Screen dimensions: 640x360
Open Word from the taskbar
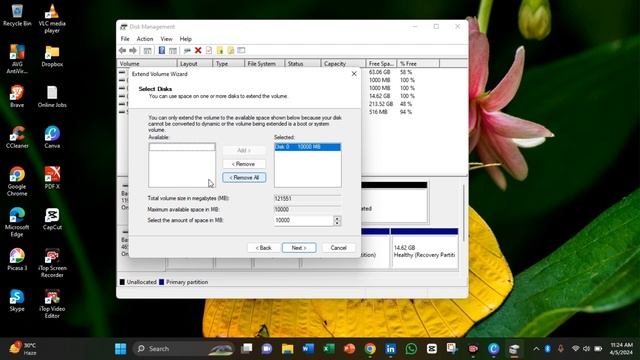[x=308, y=349]
